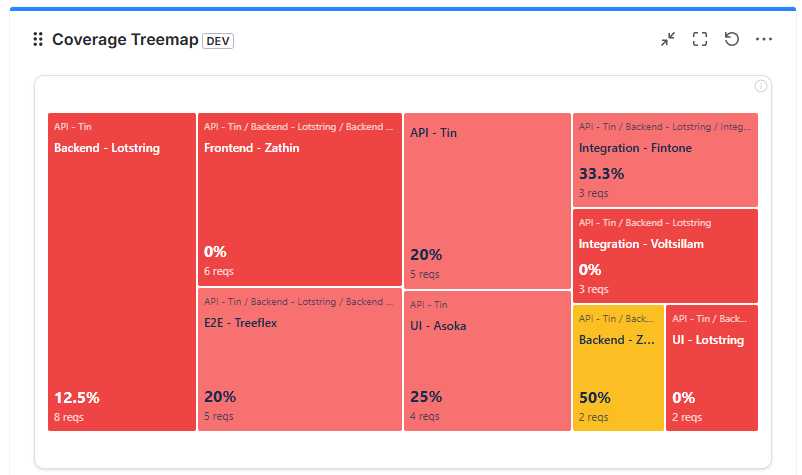The image size is (802, 475).
Task: Click the DEV badge next to title
Action: click(x=218, y=40)
